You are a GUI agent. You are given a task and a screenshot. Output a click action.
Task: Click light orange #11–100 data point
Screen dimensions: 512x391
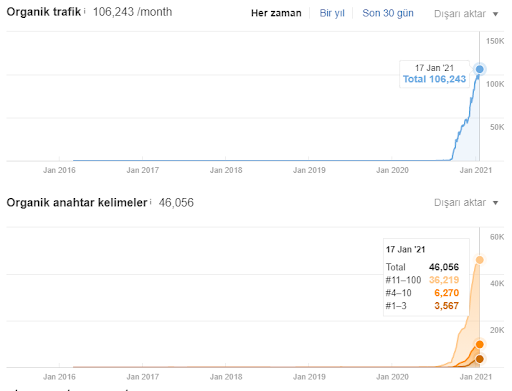click(479, 260)
